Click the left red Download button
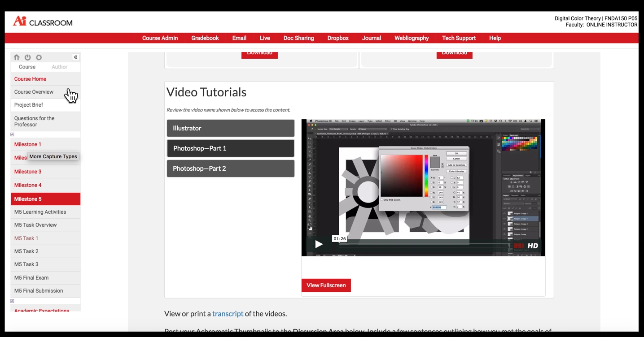The width and height of the screenshot is (644, 337). coord(259,55)
